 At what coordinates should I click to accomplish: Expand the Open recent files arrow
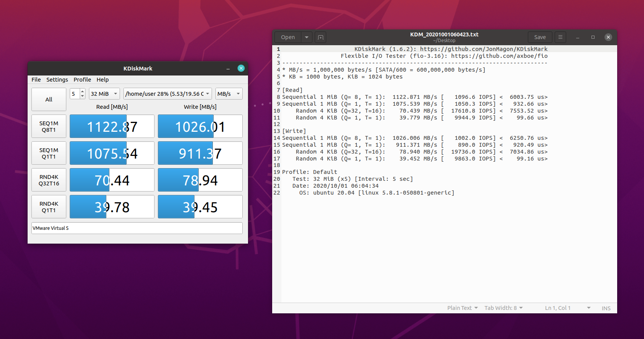click(306, 37)
